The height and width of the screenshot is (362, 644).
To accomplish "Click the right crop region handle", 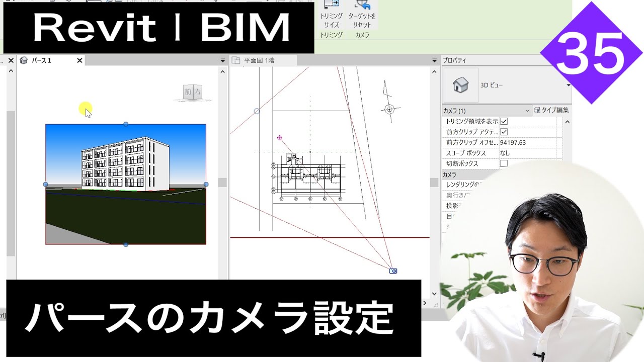I will 206,185.
